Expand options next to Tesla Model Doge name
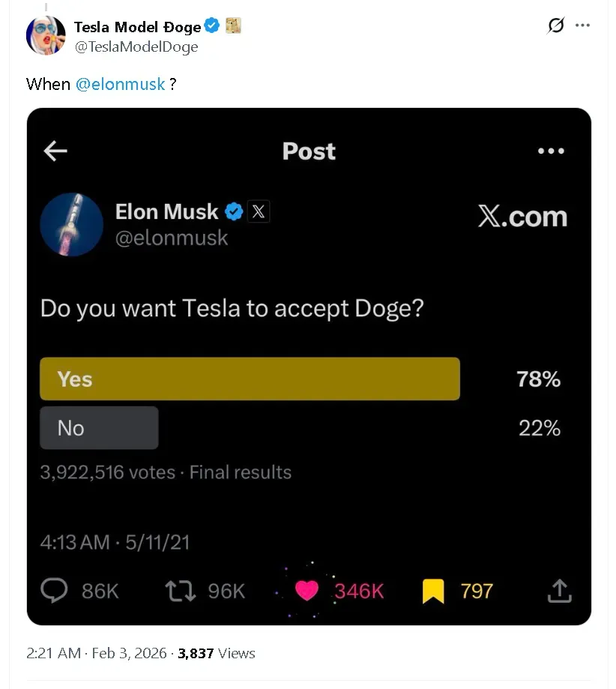The height and width of the screenshot is (689, 616). click(584, 25)
